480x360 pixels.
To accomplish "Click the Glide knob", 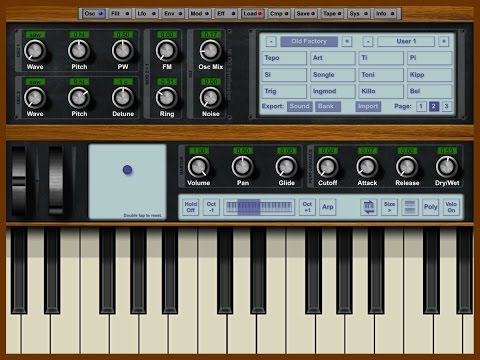I will (x=286, y=166).
